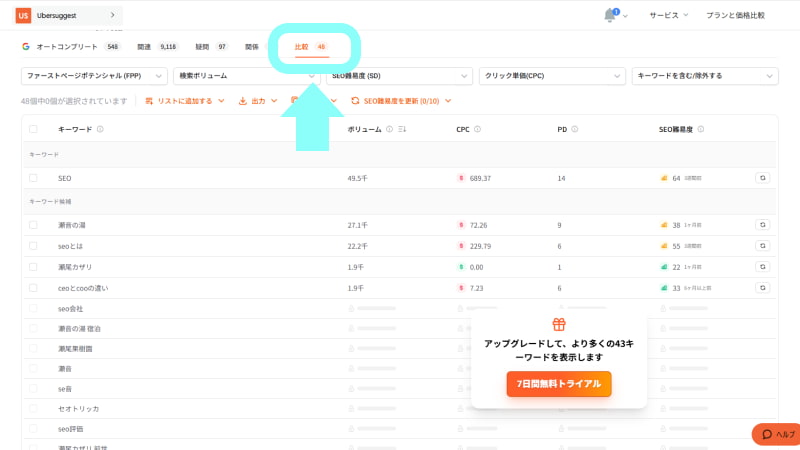Click ceoとcooの違い keyword text
Viewport: 800px width, 450px height.
(83, 288)
